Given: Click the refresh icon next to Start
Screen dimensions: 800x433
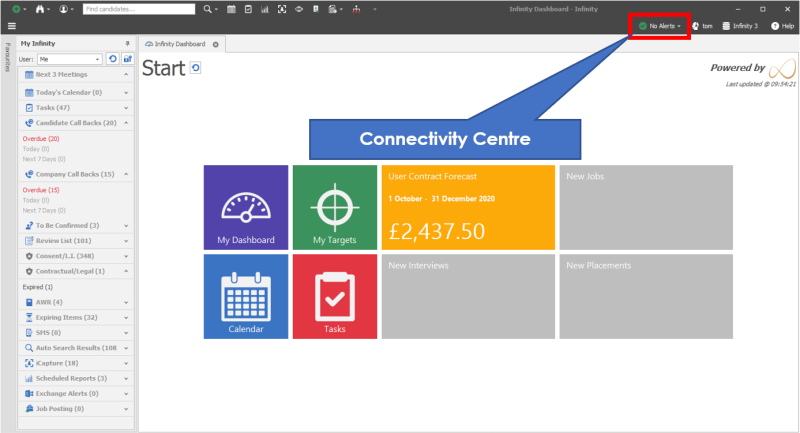Looking at the screenshot, I should pos(196,67).
